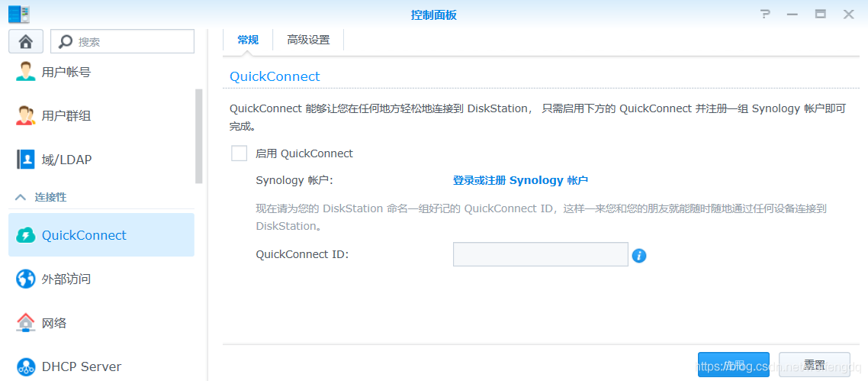Click the 登录或注册 Synology 帐户 link
The image size is (868, 381).
[520, 180]
